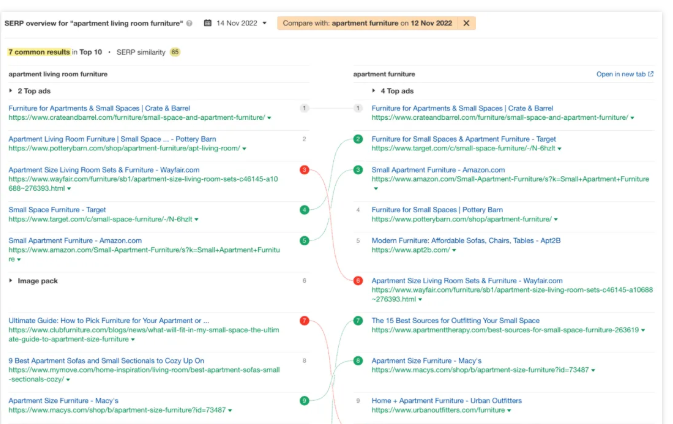673x424 pixels.
Task: Click green position 2 marker in right column
Action: pos(358,139)
